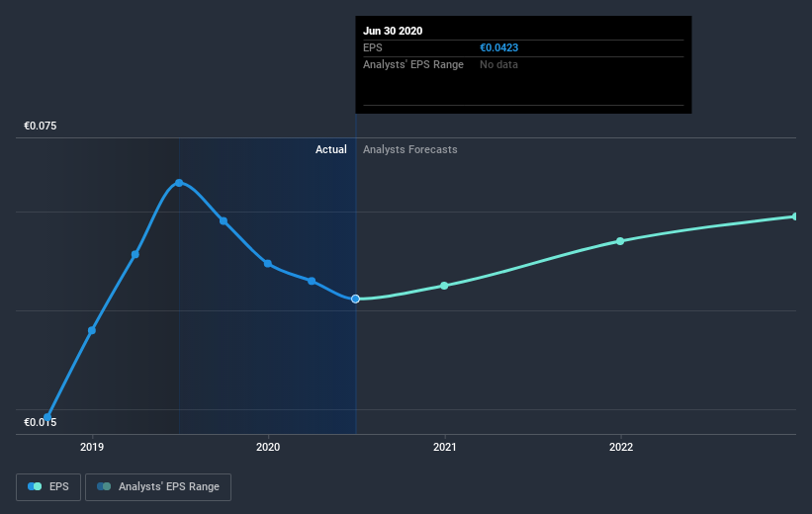Screen dimensions: 812x514
Task: Click the first EPS point near €0.015
Action: [x=47, y=417]
